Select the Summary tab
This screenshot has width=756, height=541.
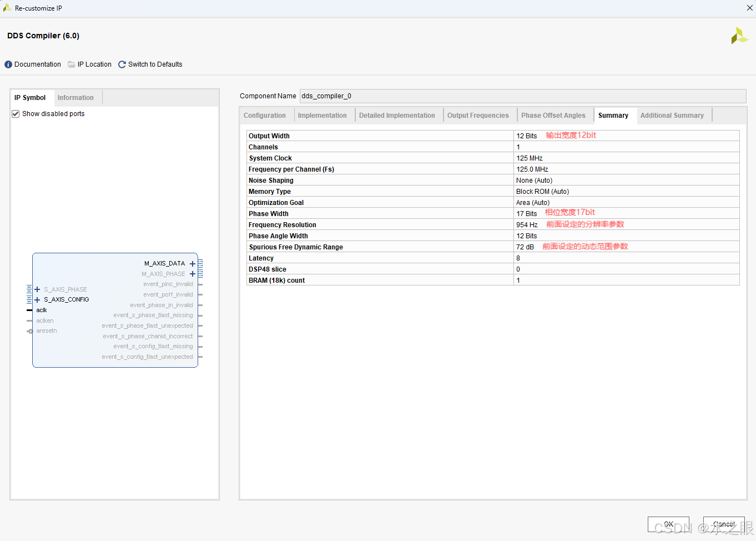(x=613, y=116)
